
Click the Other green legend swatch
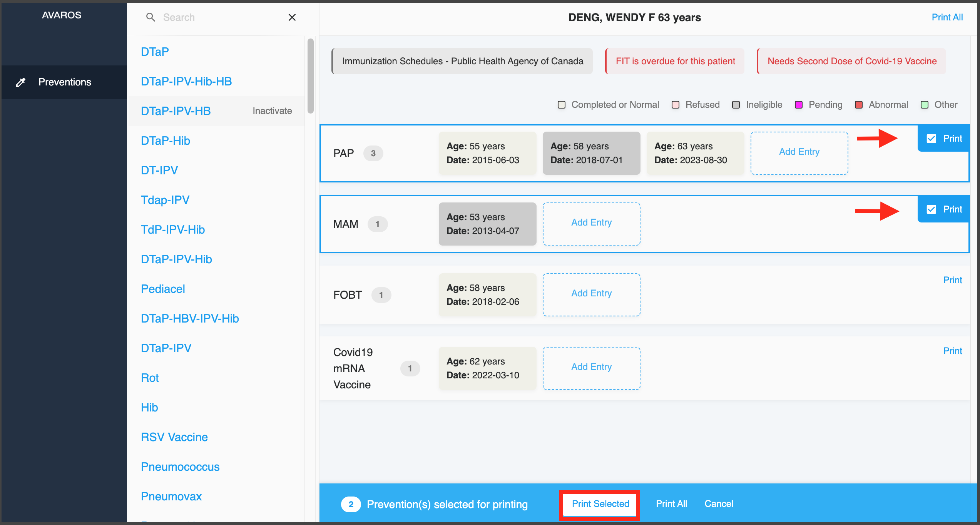(x=925, y=105)
